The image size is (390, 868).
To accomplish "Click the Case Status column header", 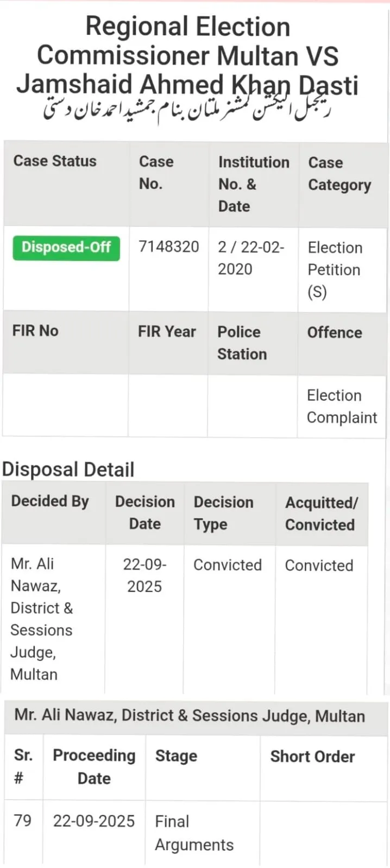I will (55, 161).
